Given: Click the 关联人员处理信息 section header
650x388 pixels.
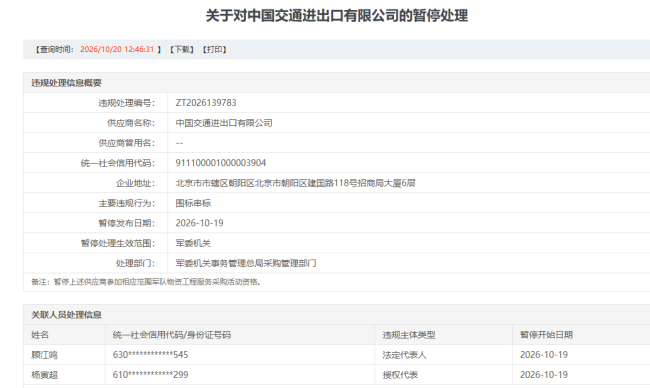Looking at the screenshot, I should coord(66,315).
